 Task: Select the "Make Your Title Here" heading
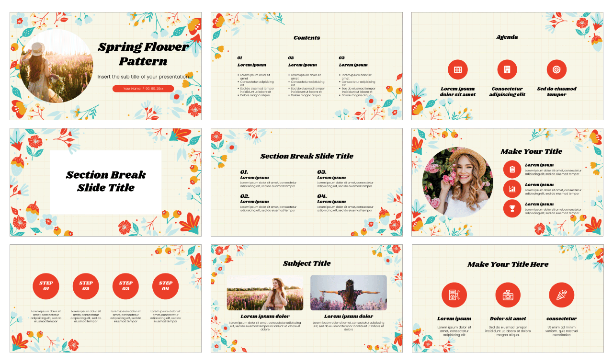point(508,264)
